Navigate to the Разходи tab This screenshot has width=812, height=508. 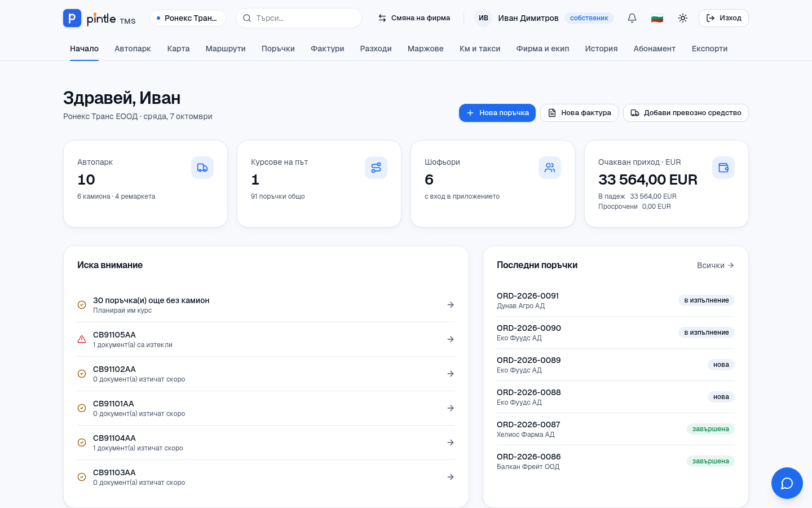pos(376,49)
